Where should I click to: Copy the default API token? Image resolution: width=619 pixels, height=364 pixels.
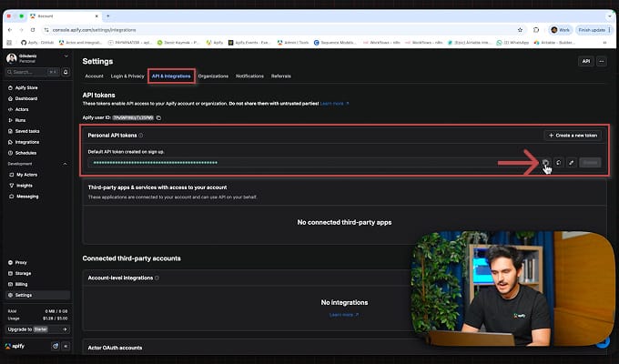(x=545, y=162)
